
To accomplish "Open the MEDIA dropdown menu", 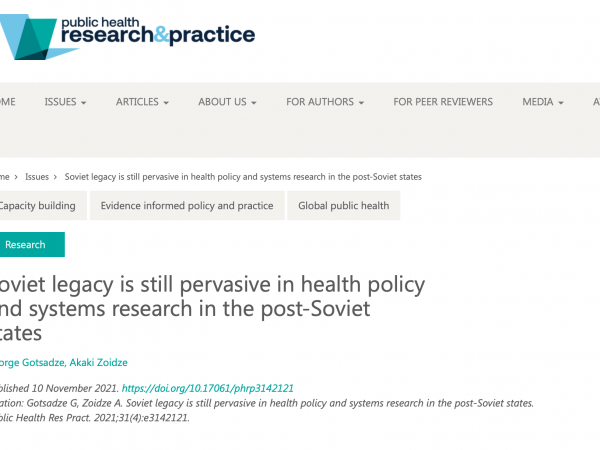I will [543, 102].
